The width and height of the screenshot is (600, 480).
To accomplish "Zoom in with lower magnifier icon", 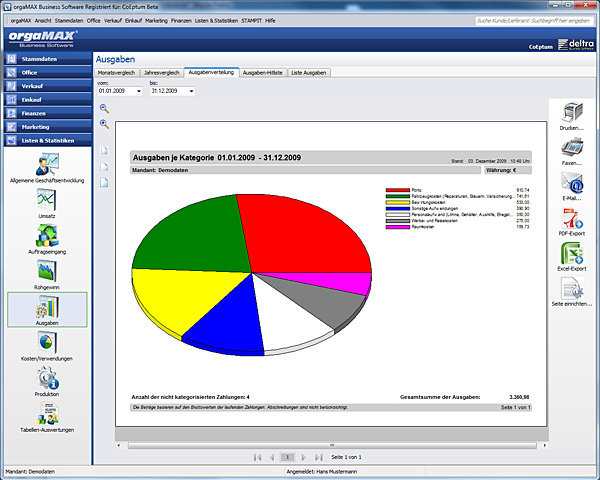I will [104, 124].
